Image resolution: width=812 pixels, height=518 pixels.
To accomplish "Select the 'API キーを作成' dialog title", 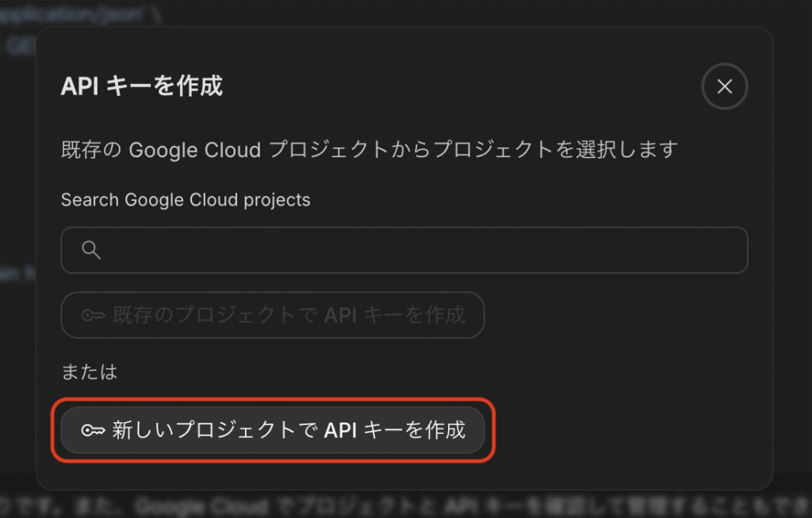I will 142,86.
